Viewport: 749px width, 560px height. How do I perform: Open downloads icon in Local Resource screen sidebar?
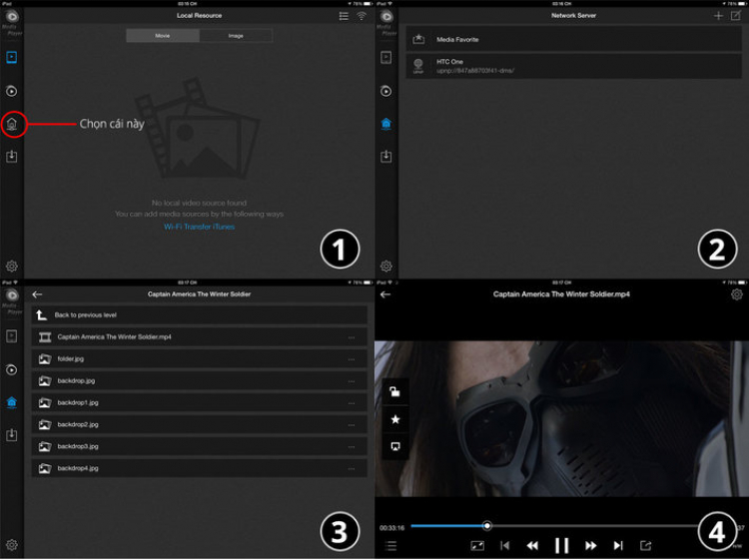coord(11,156)
